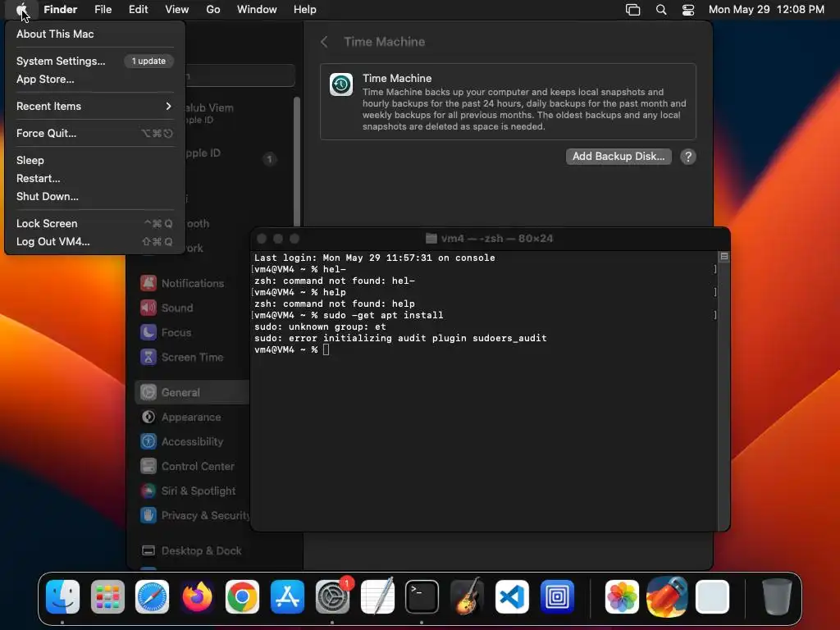Select General in Settings sidebar

[x=192, y=392]
